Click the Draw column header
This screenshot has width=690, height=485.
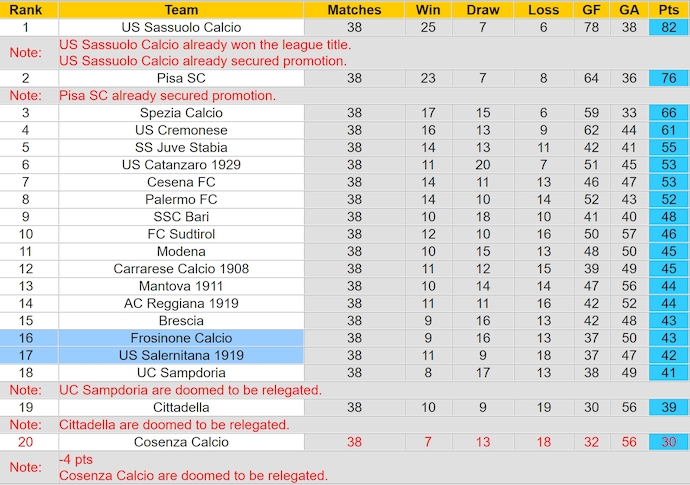point(483,9)
